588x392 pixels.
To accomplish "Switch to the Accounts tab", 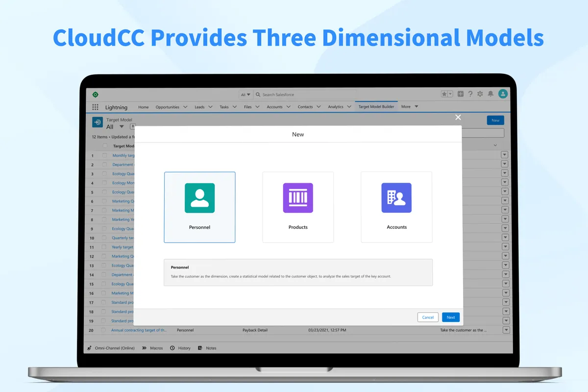I will (x=274, y=107).
